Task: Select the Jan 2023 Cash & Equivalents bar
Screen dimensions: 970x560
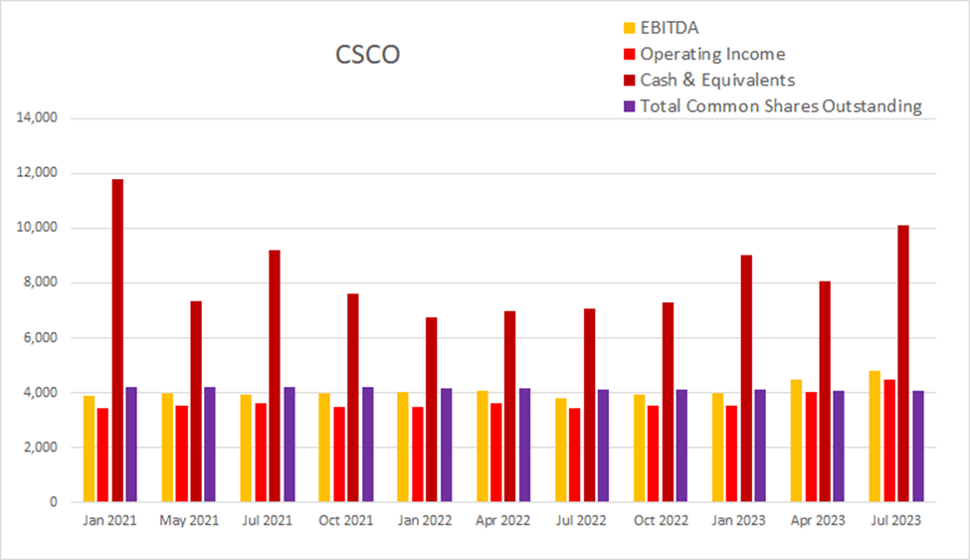Action: 747,378
